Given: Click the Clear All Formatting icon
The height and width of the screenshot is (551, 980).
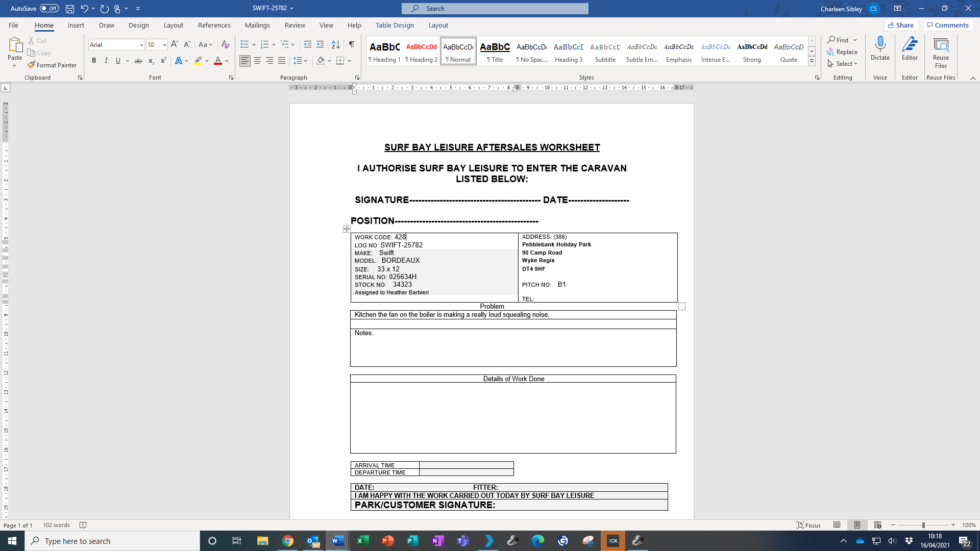Looking at the screenshot, I should [225, 44].
